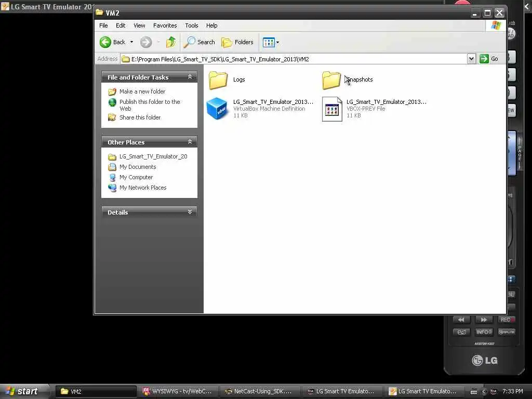Go back with the green Back arrow
Viewport: 532px width, 399px height.
click(113, 42)
